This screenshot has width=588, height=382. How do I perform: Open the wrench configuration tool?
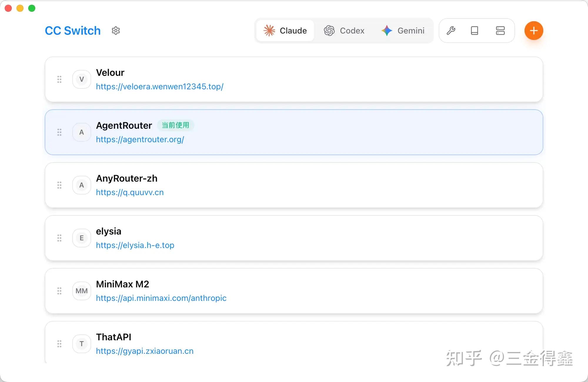point(451,30)
